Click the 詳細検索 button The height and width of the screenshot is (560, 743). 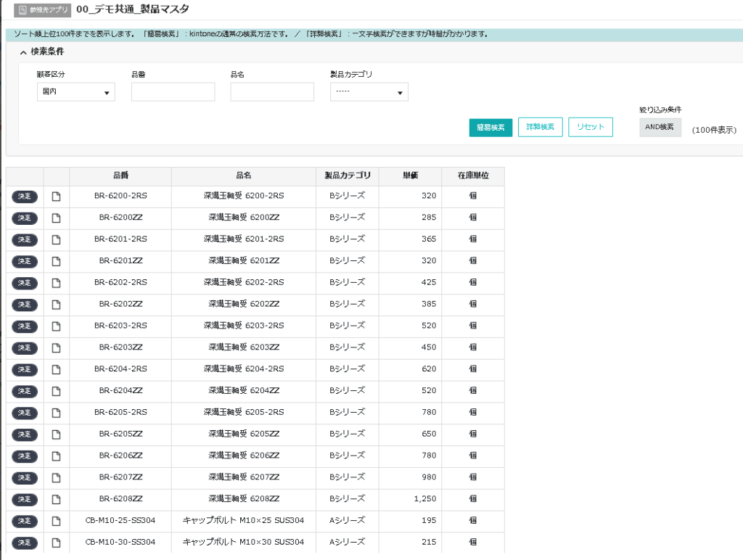540,127
